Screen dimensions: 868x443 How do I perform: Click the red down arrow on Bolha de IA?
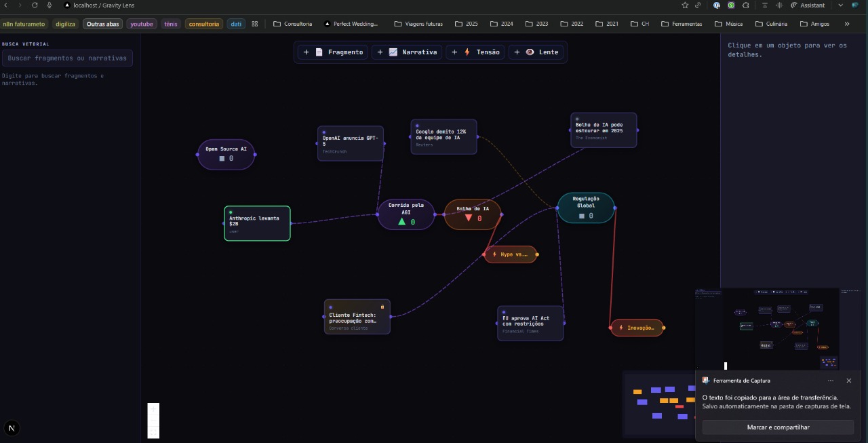pos(469,218)
